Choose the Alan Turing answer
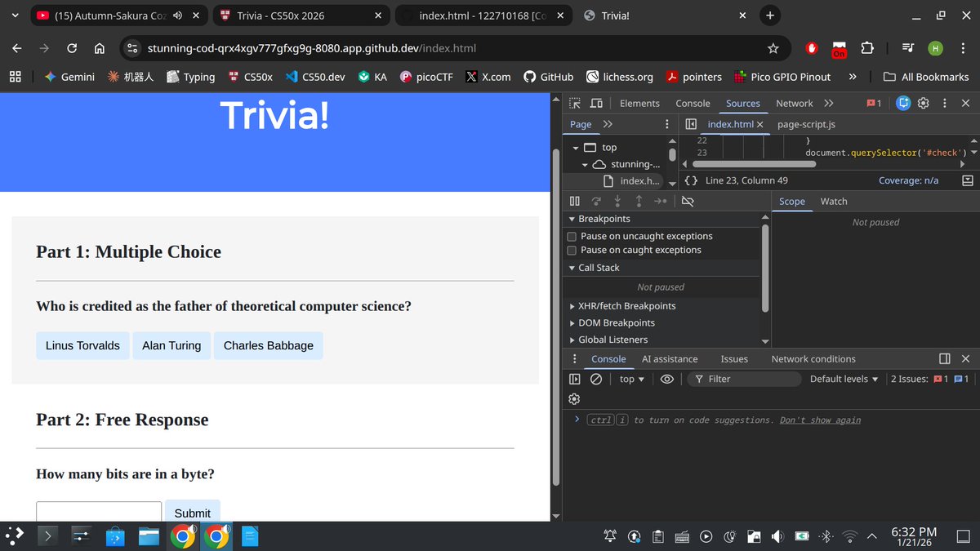This screenshot has width=980, height=551. (x=171, y=345)
